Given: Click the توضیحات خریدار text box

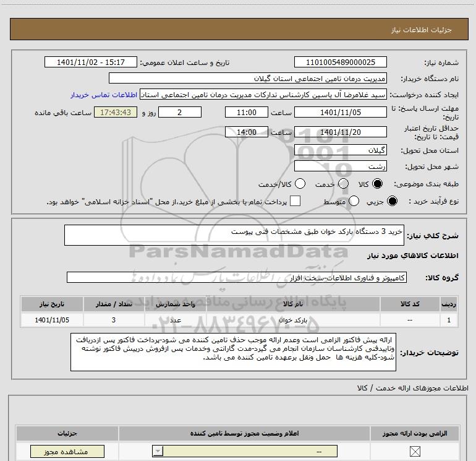Looking at the screenshot, I should pyautogui.click(x=233, y=352).
